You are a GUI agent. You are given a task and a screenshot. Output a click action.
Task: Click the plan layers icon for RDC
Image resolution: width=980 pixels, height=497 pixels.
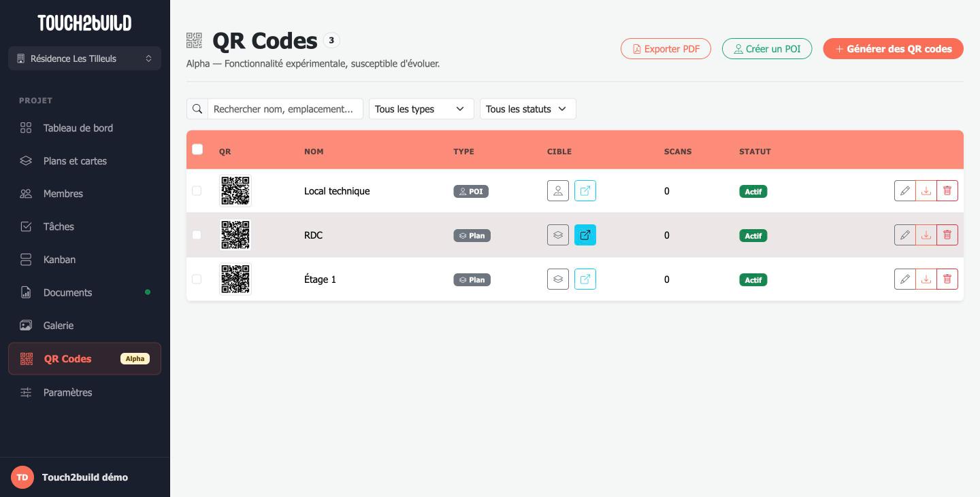coord(558,235)
